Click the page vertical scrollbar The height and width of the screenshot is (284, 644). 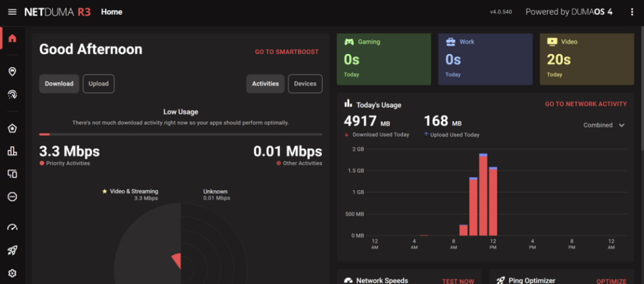coord(642,89)
